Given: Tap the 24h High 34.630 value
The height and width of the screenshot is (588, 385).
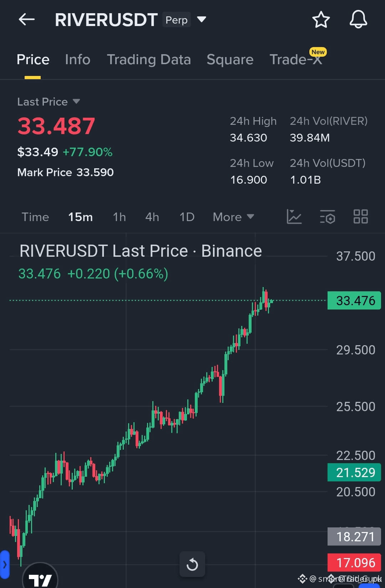Looking at the screenshot, I should (x=248, y=138).
